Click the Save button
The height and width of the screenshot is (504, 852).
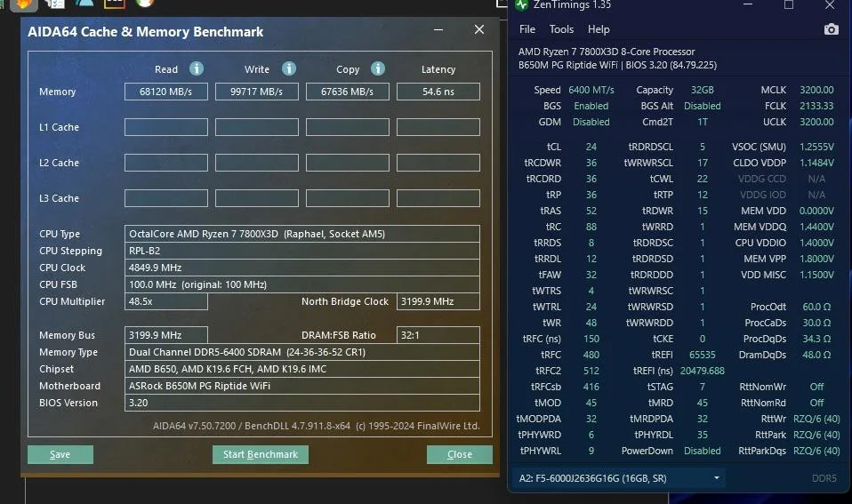tap(60, 454)
